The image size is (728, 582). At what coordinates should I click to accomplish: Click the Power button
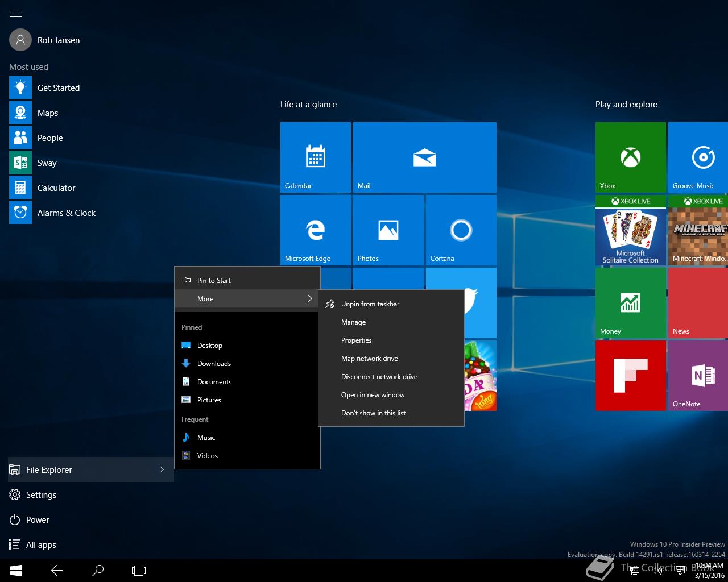(x=91, y=519)
